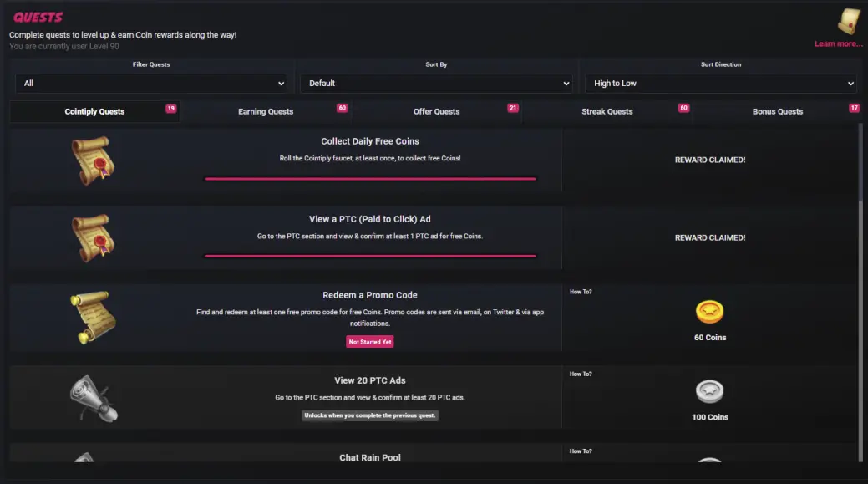Click the quest list vertical scrollbar
Image resolution: width=868 pixels, height=484 pixels.
pos(860,293)
